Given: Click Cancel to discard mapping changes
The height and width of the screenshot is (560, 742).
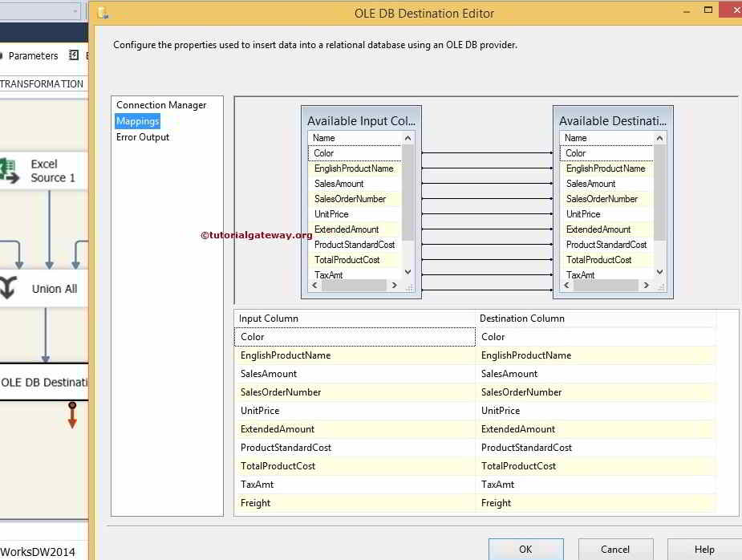Looking at the screenshot, I should [615, 550].
